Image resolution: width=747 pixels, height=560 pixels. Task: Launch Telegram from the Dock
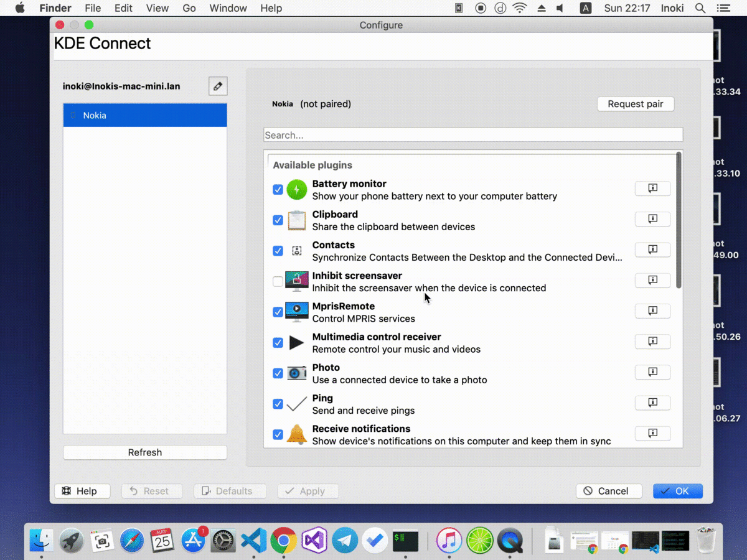coord(345,540)
